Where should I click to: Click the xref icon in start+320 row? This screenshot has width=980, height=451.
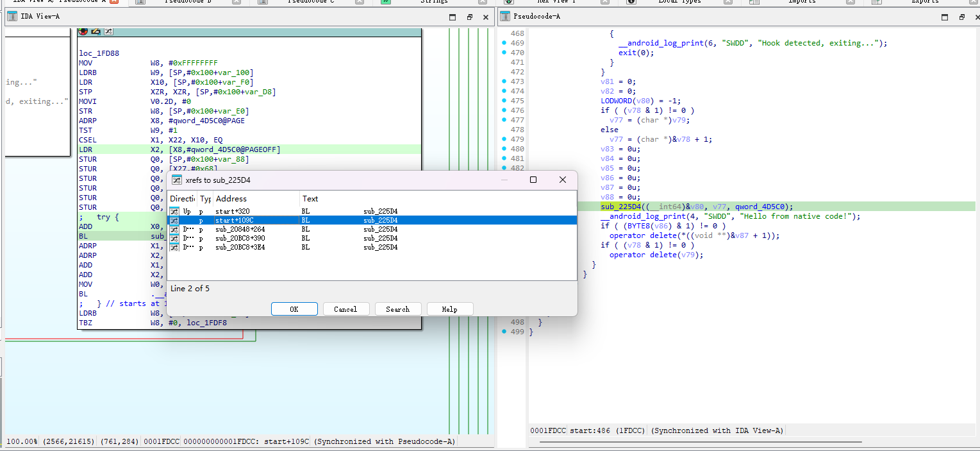(x=174, y=211)
